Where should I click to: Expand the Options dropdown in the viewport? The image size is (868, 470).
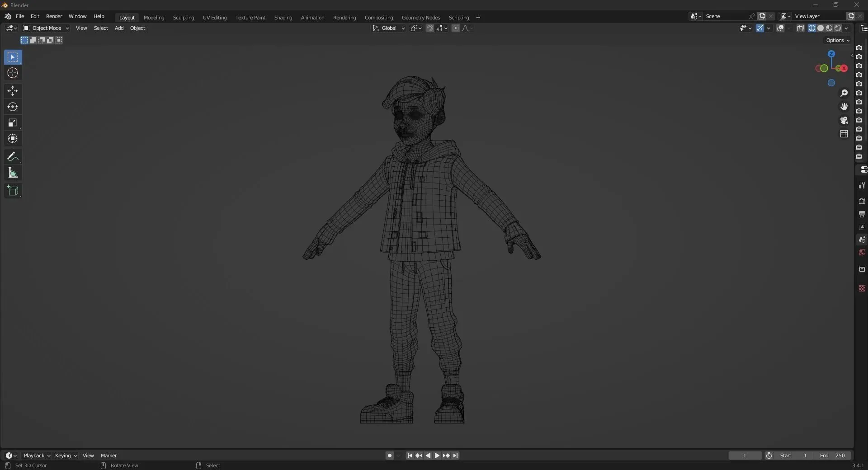point(837,40)
